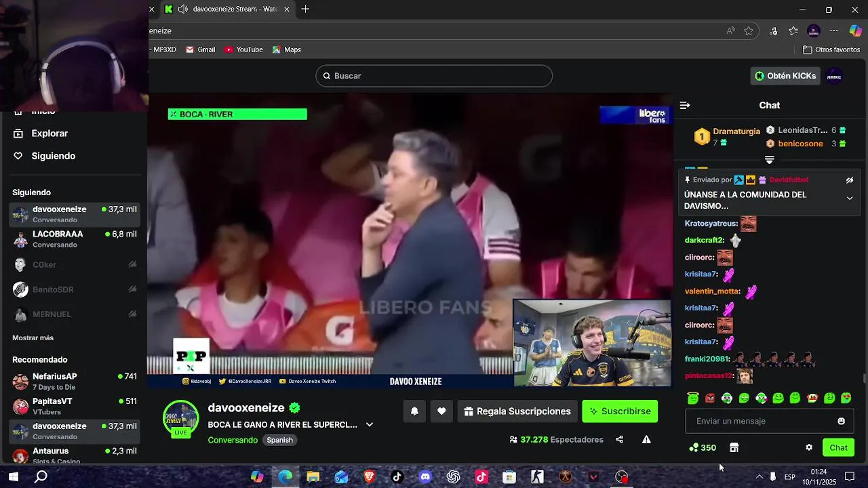Open MP3XD bookmark
Screen dimensions: 868x488
tap(163, 49)
